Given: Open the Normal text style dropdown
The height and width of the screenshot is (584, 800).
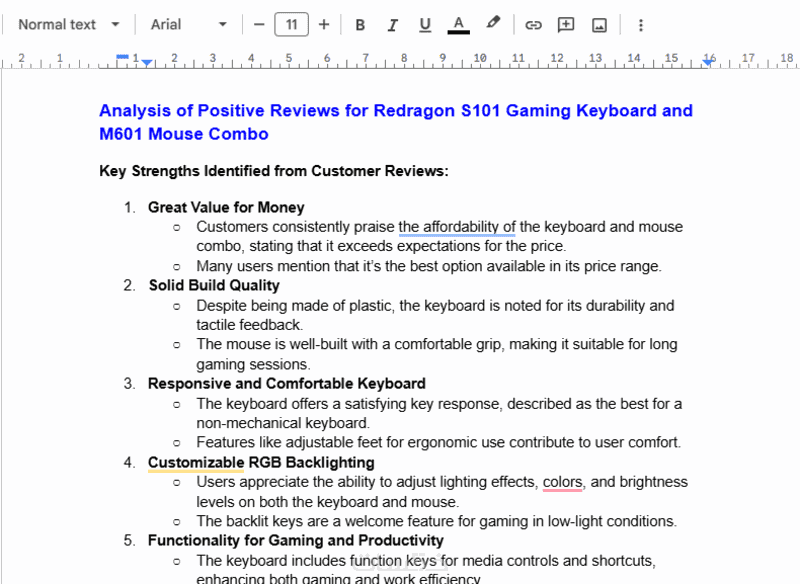Looking at the screenshot, I should pos(69,24).
